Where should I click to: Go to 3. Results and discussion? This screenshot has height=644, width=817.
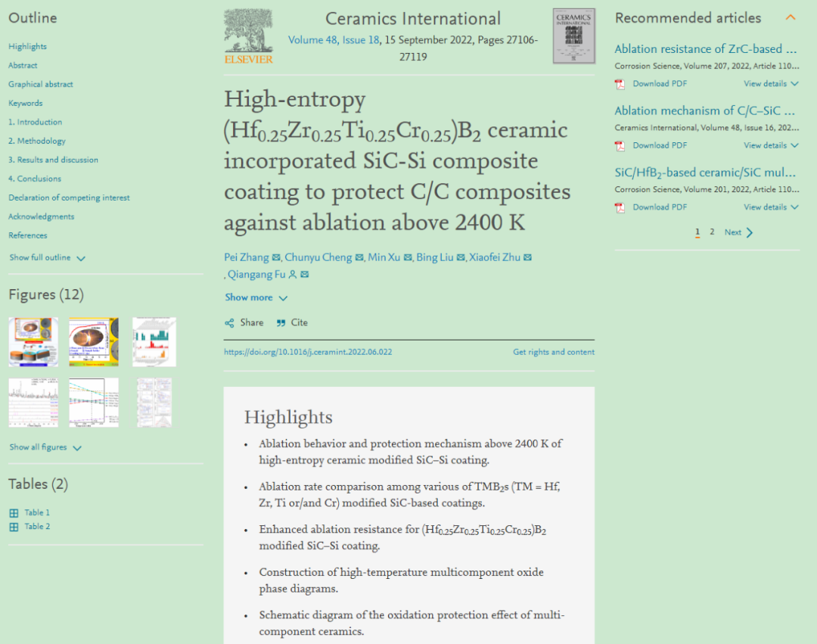(x=53, y=160)
